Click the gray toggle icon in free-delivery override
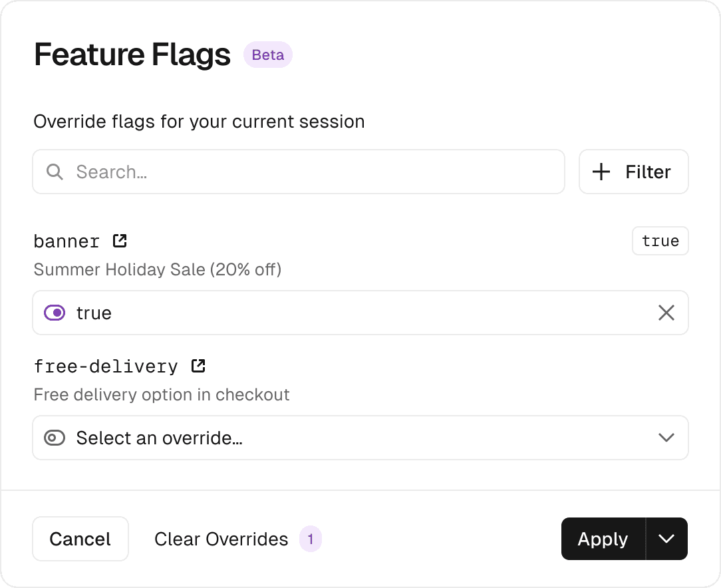The height and width of the screenshot is (588, 721). [x=55, y=438]
